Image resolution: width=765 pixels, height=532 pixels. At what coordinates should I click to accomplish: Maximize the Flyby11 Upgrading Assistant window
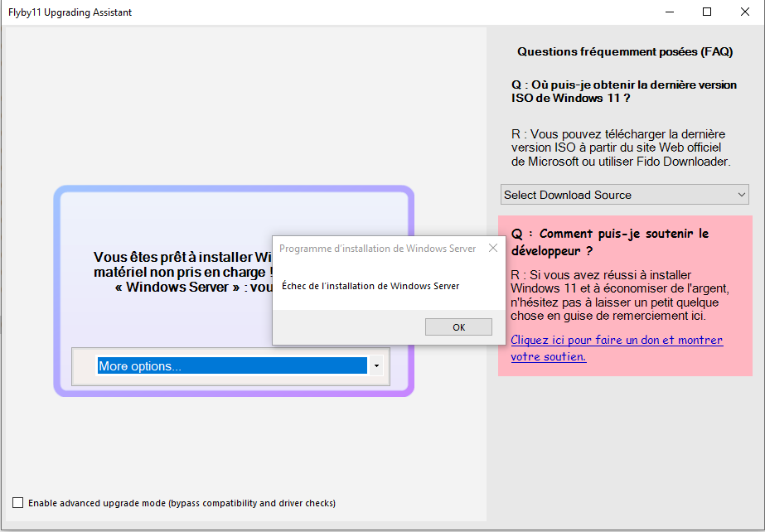706,12
